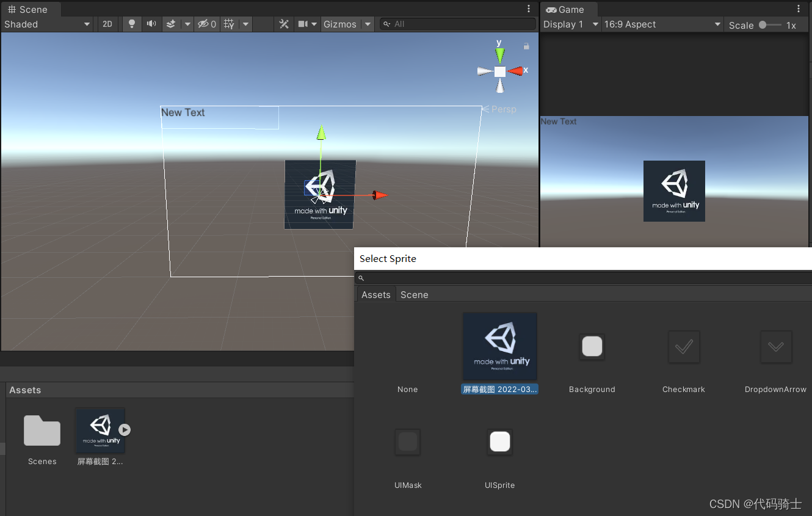Toggle the Gizmos button

coord(340,24)
